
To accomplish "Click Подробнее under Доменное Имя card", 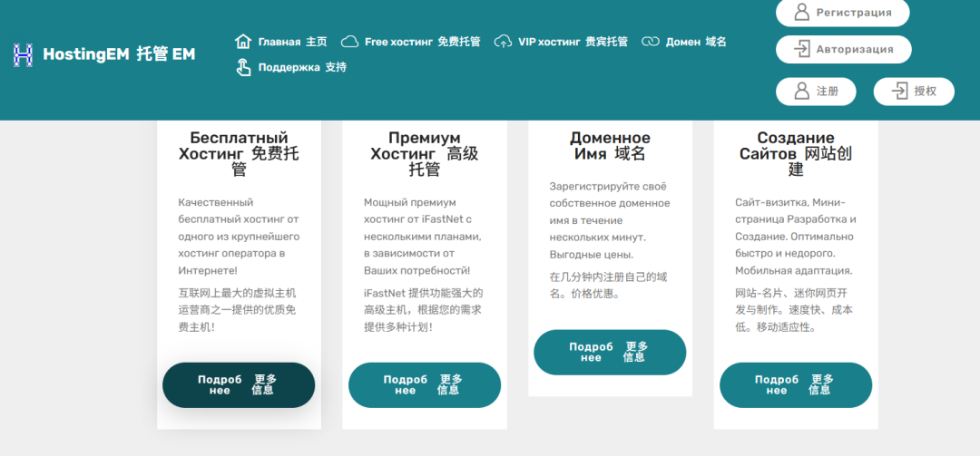I will coord(610,353).
